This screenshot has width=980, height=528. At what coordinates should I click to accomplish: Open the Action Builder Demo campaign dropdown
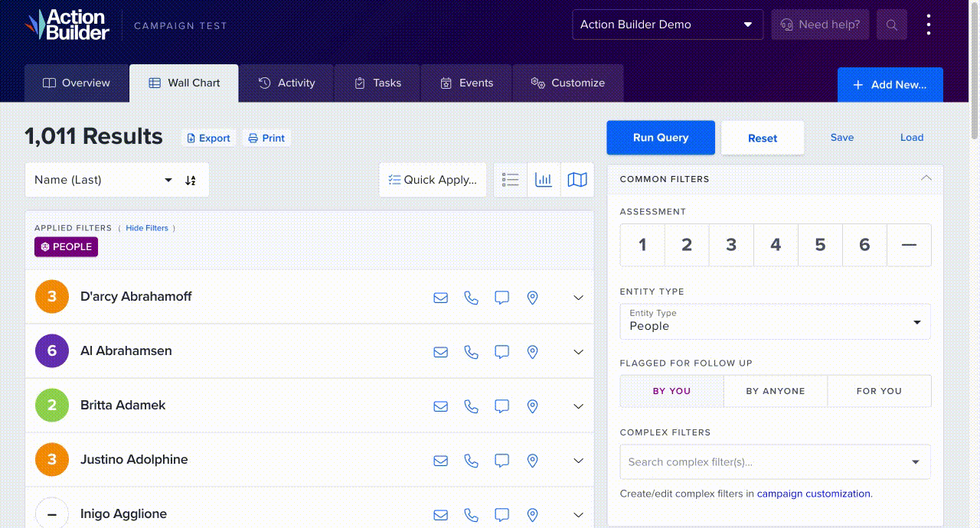(668, 24)
